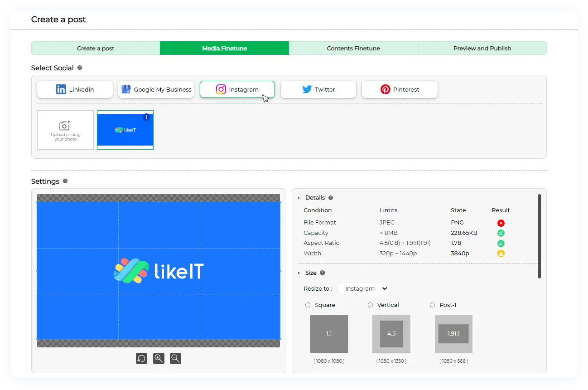
Task: Collapse the Size section
Action: [x=299, y=273]
